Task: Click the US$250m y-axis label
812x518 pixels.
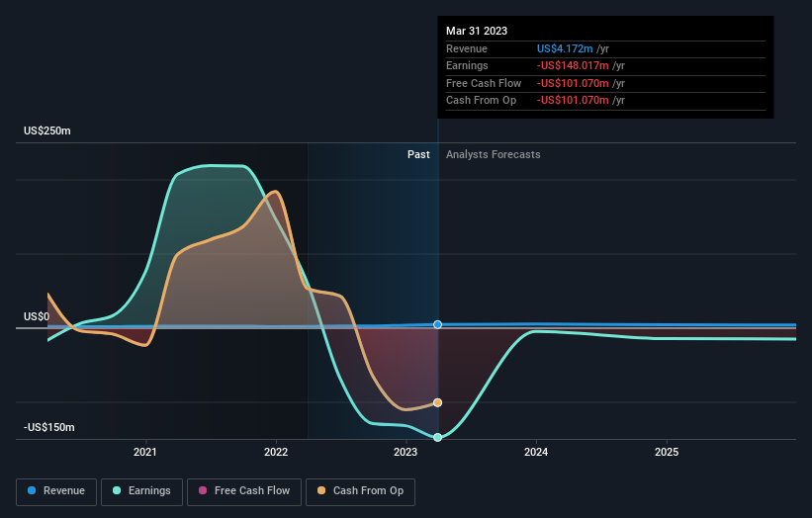Action: coord(47,130)
